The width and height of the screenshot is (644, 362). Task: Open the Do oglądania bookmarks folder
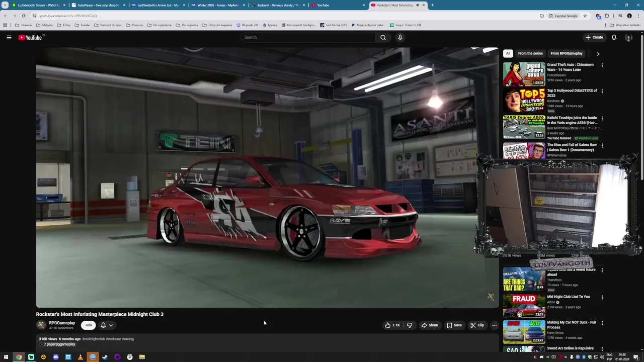pos(159,25)
